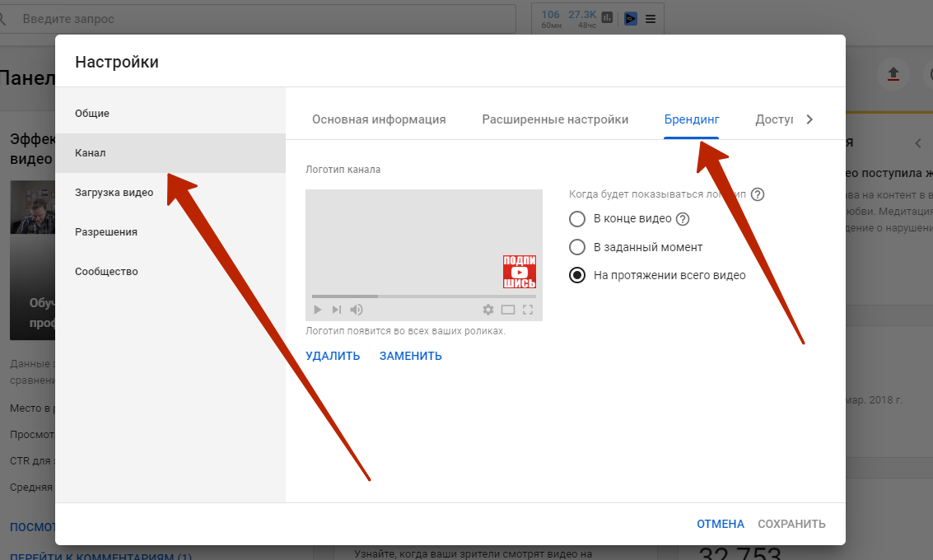This screenshot has width=933, height=560.
Task: Click extension statistics chart icon
Action: tap(607, 17)
